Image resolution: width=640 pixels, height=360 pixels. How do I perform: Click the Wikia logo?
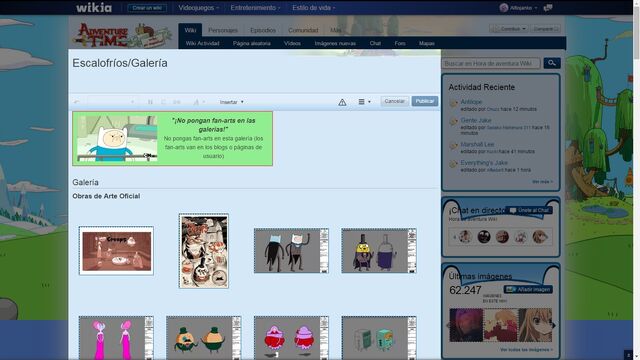[x=94, y=7]
